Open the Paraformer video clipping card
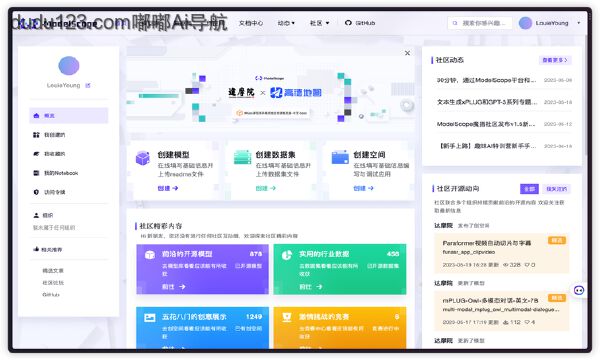 pos(501,253)
